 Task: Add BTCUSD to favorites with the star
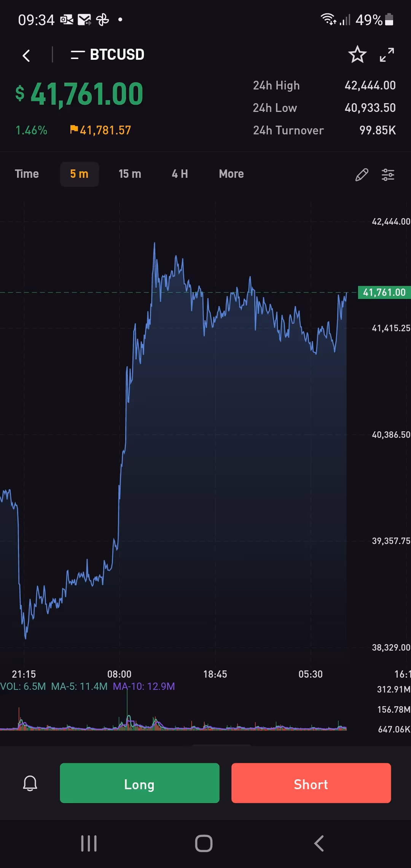[x=357, y=54]
